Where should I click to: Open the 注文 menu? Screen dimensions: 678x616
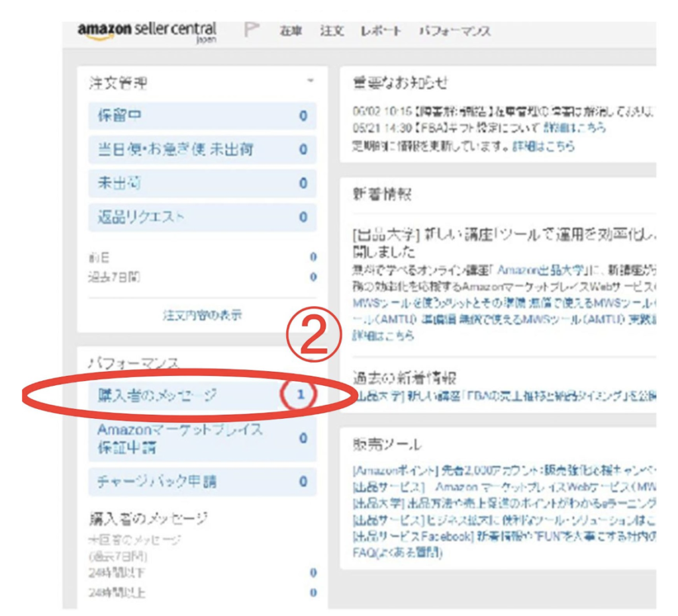coord(332,31)
